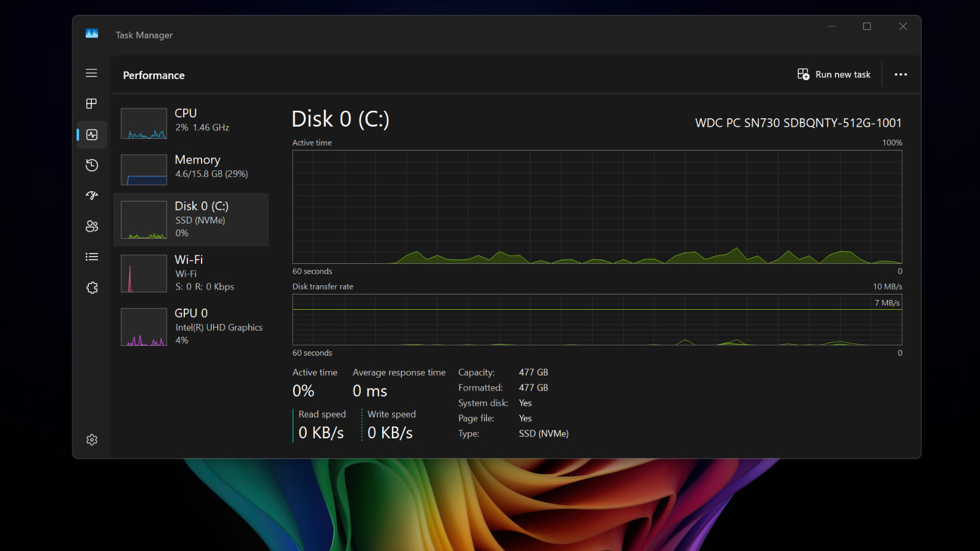Click the Disk transfer rate graph
This screenshot has width=980, height=551.
pos(597,320)
